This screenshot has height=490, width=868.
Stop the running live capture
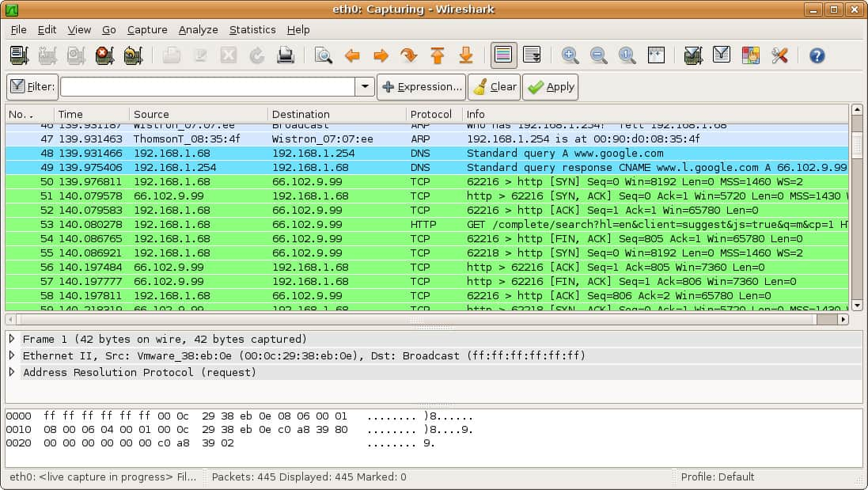(104, 55)
